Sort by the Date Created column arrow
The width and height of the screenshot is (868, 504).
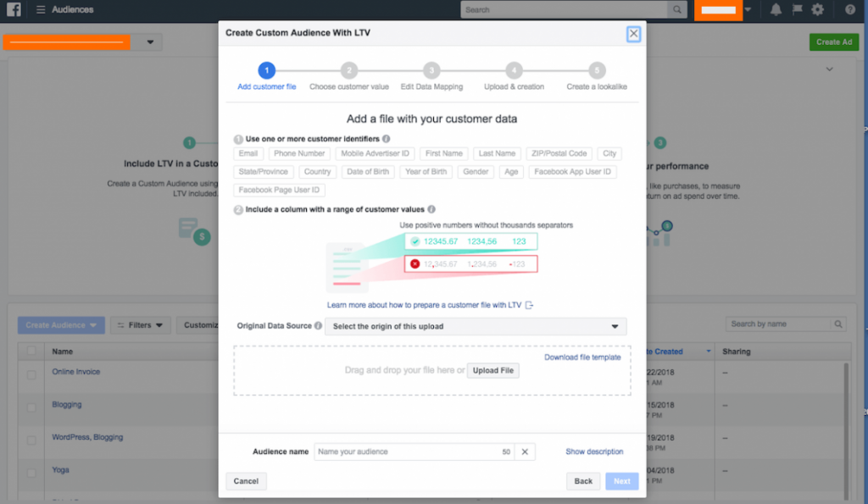pyautogui.click(x=709, y=352)
